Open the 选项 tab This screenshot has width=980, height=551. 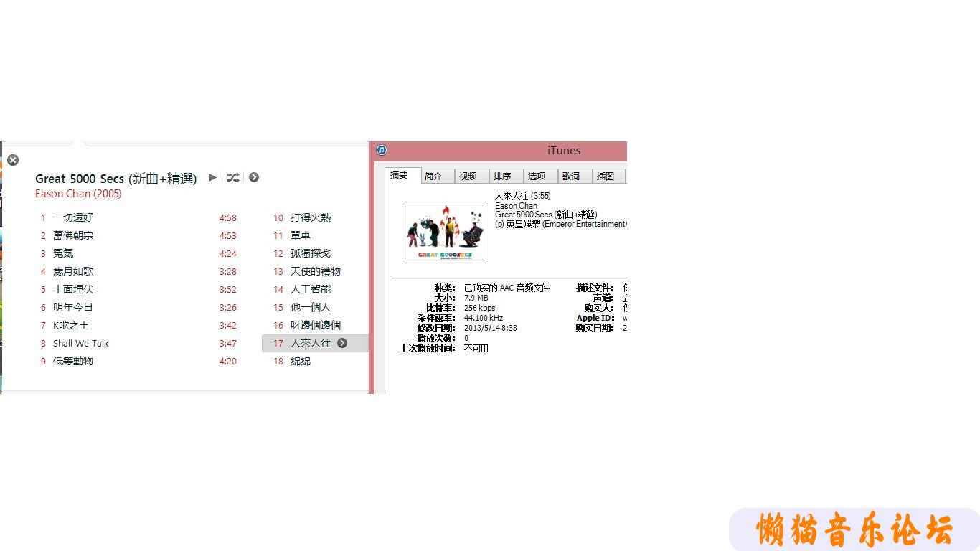tap(537, 176)
